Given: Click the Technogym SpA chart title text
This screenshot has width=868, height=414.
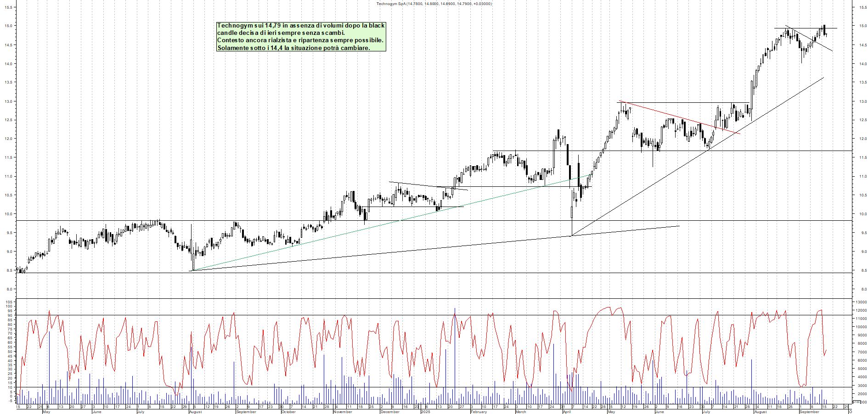Looking at the screenshot, I should pos(434,4).
